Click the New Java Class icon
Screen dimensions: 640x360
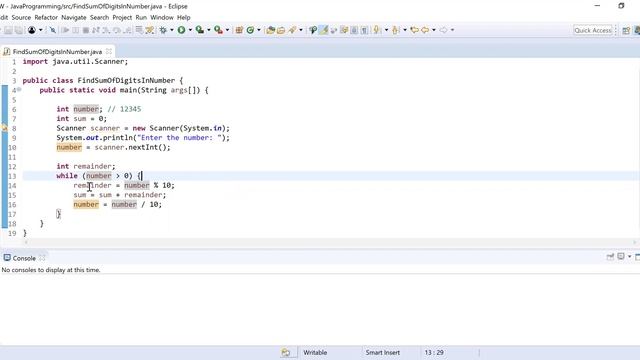pyautogui.click(x=250, y=30)
